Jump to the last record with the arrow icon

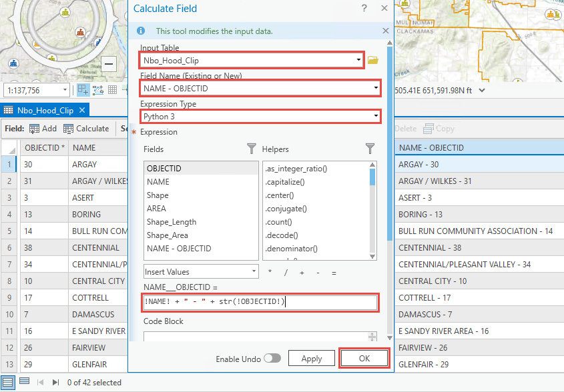coord(55,382)
